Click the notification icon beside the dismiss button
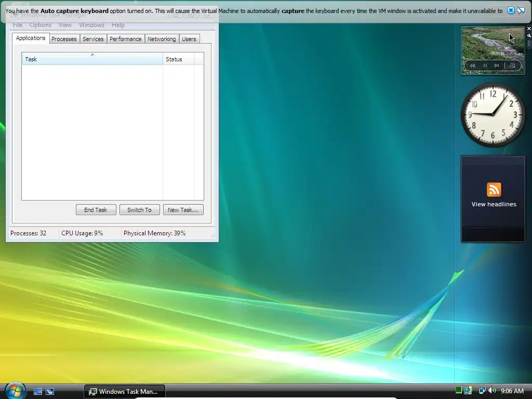This screenshot has height=399, width=532. 521,10
